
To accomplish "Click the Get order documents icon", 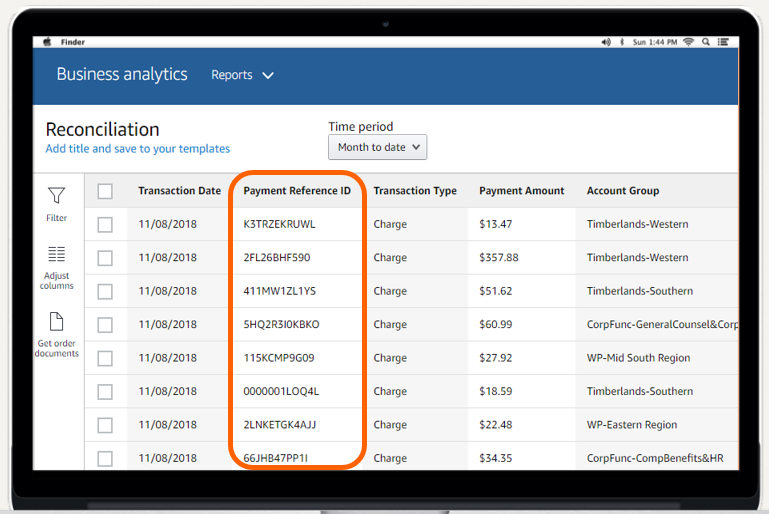I will pyautogui.click(x=57, y=322).
